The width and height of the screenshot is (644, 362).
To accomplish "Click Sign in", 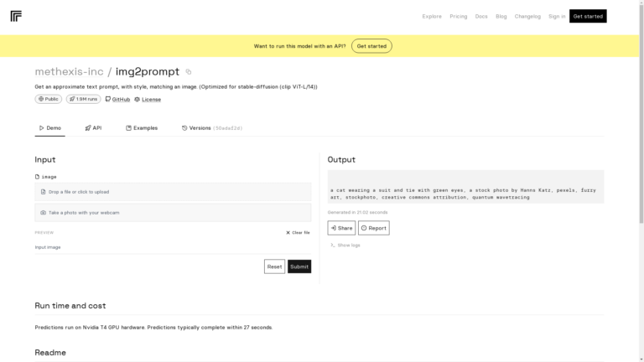I will (557, 17).
